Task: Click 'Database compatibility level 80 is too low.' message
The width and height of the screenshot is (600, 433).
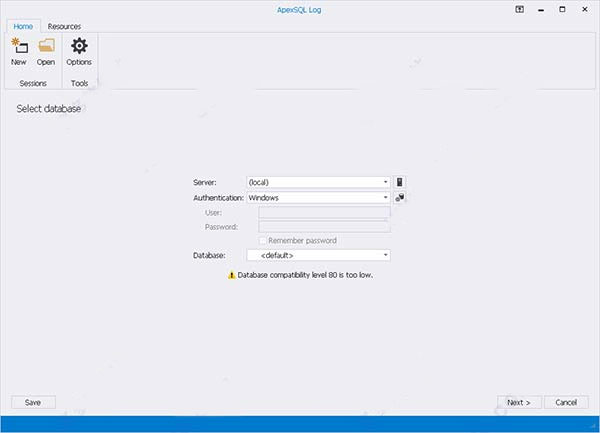Action: point(305,275)
